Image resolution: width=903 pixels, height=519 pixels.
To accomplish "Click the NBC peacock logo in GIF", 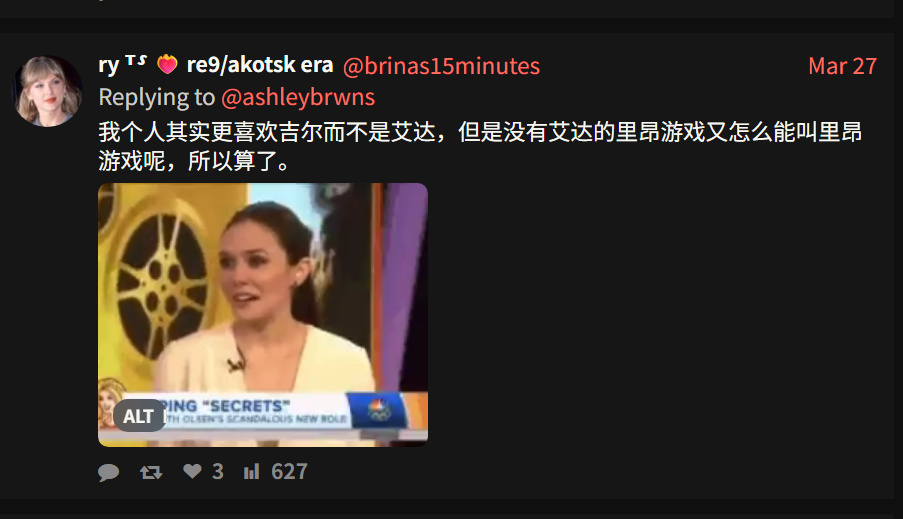I will tap(378, 410).
